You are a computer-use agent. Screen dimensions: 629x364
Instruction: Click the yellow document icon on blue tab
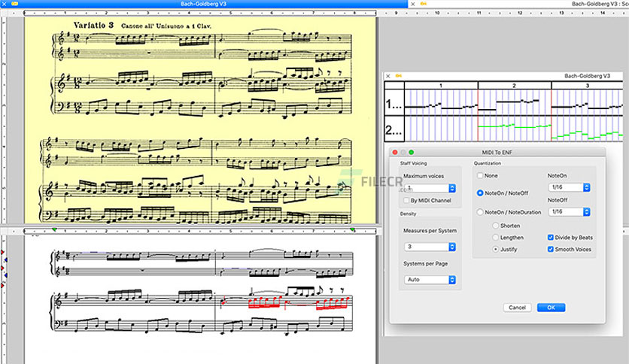15,4
